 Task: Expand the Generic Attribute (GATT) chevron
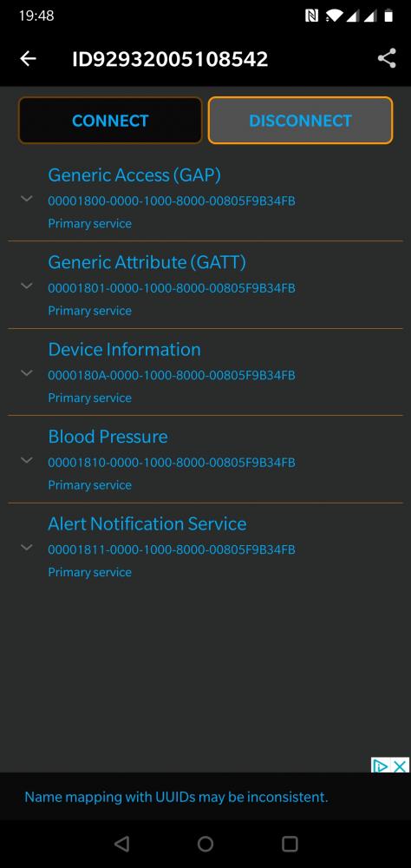click(x=27, y=286)
